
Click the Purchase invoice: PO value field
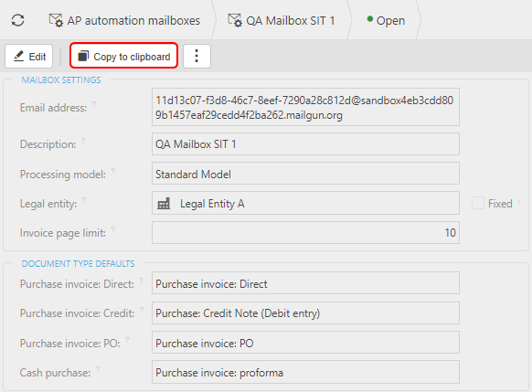pyautogui.click(x=305, y=343)
